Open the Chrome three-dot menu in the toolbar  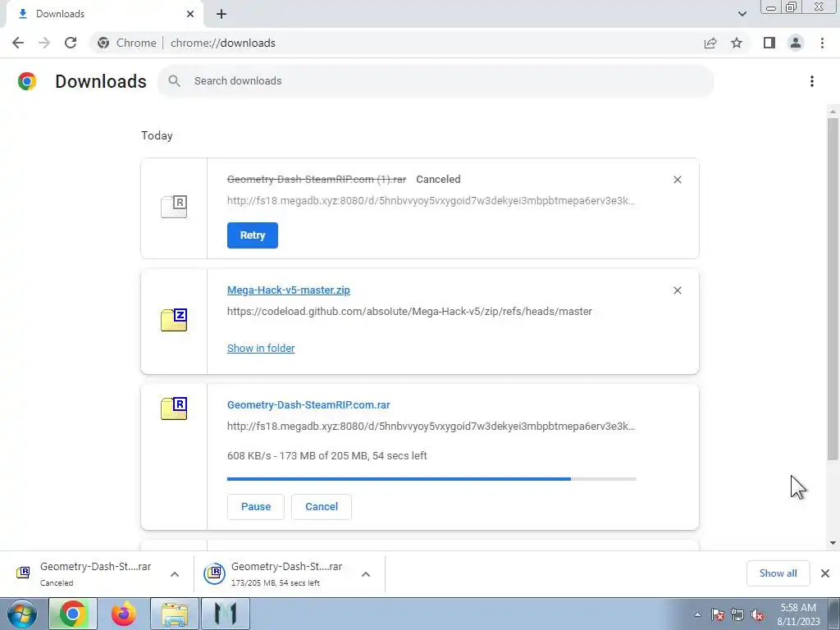coord(822,43)
